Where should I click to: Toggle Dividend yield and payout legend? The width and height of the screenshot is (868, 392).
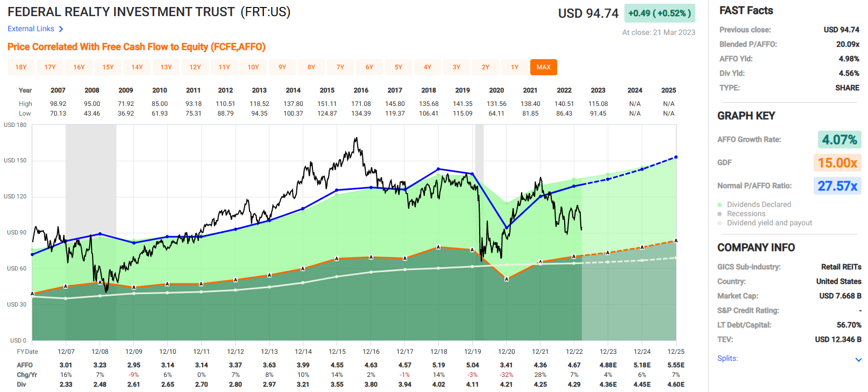pos(765,223)
